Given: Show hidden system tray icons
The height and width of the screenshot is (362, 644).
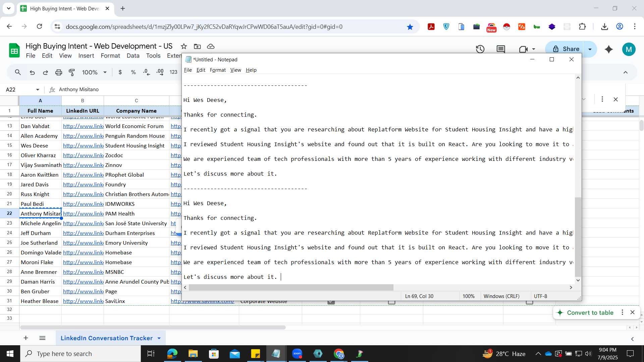Looking at the screenshot, I should 538,354.
